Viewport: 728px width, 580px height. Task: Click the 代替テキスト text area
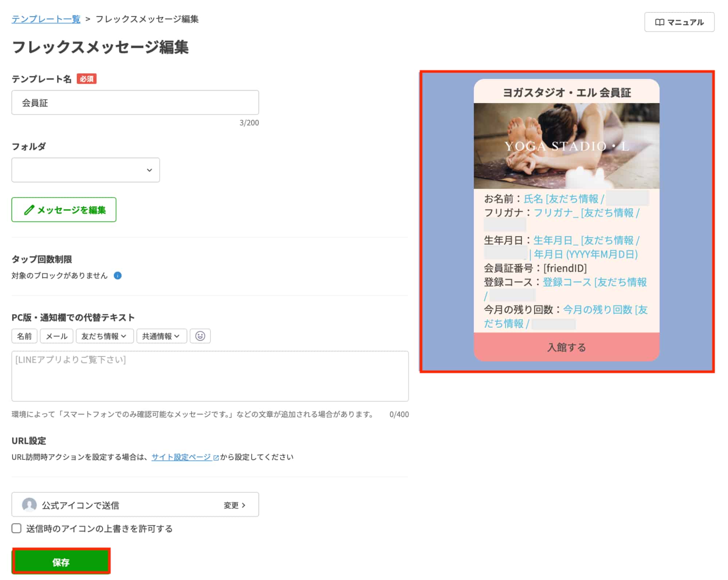(210, 376)
